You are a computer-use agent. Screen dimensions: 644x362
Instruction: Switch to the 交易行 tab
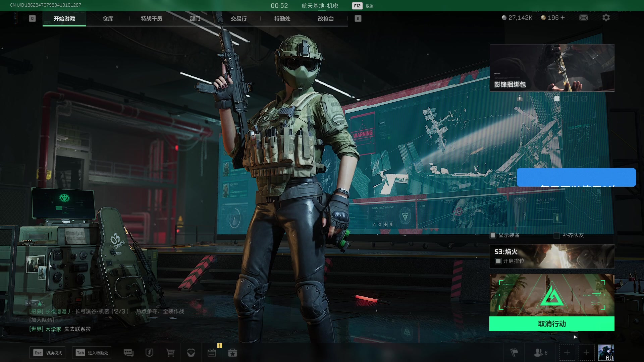[x=238, y=19]
